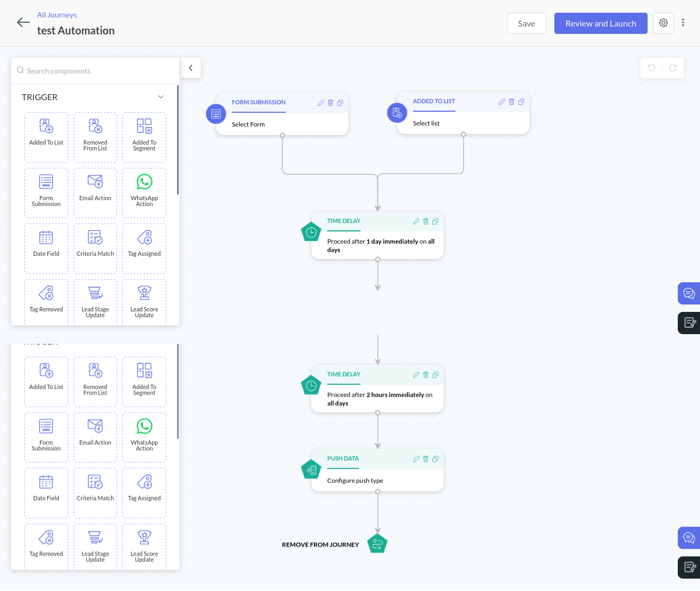
Task: Duplicate the 2 hours Time Delay node
Action: pos(435,375)
